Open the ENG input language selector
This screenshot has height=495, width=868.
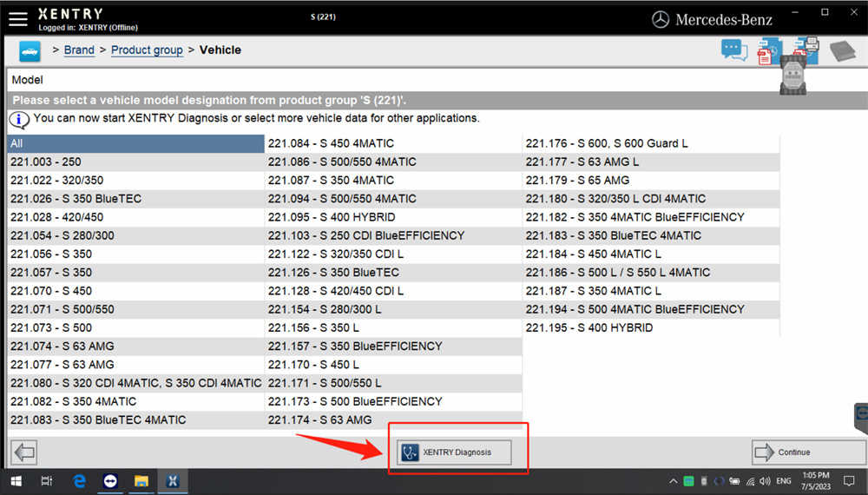pyautogui.click(x=783, y=480)
